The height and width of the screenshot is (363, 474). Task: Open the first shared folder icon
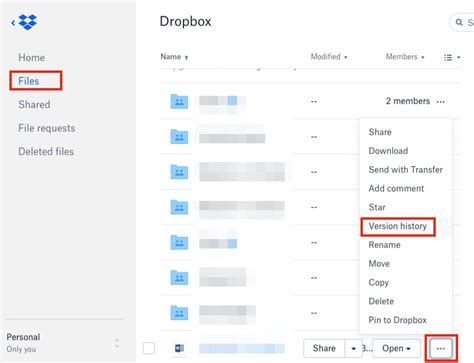(x=179, y=101)
